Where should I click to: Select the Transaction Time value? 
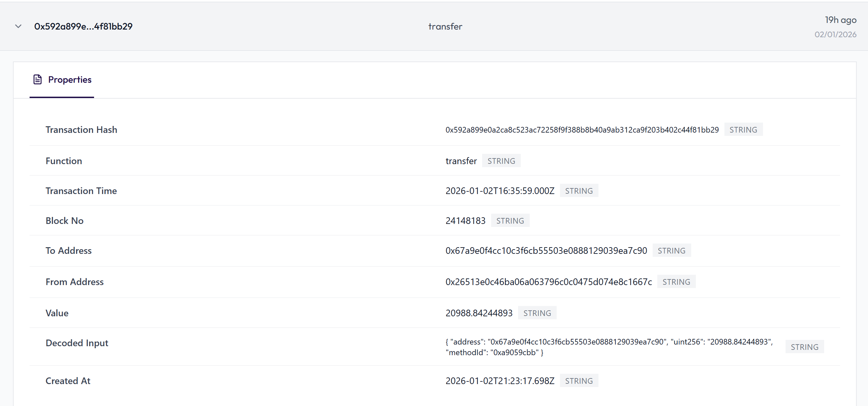[x=500, y=190]
